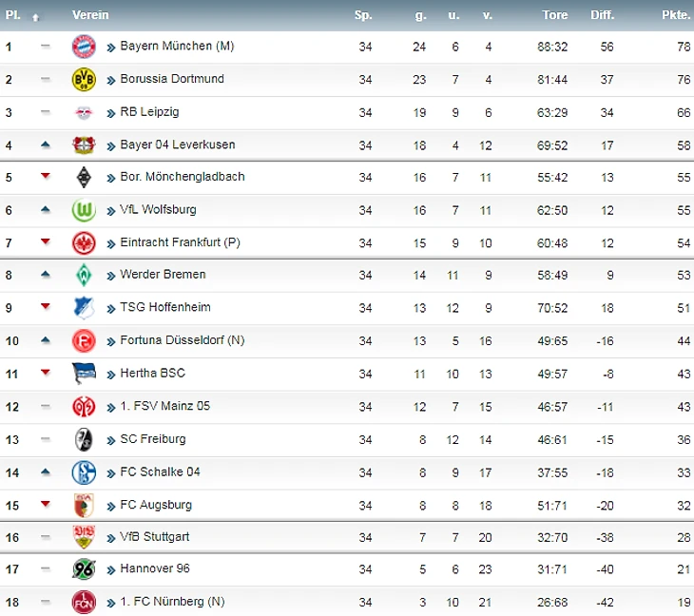694x616 pixels.
Task: Sort table by the Pl. column arrow
Action: click(x=35, y=17)
